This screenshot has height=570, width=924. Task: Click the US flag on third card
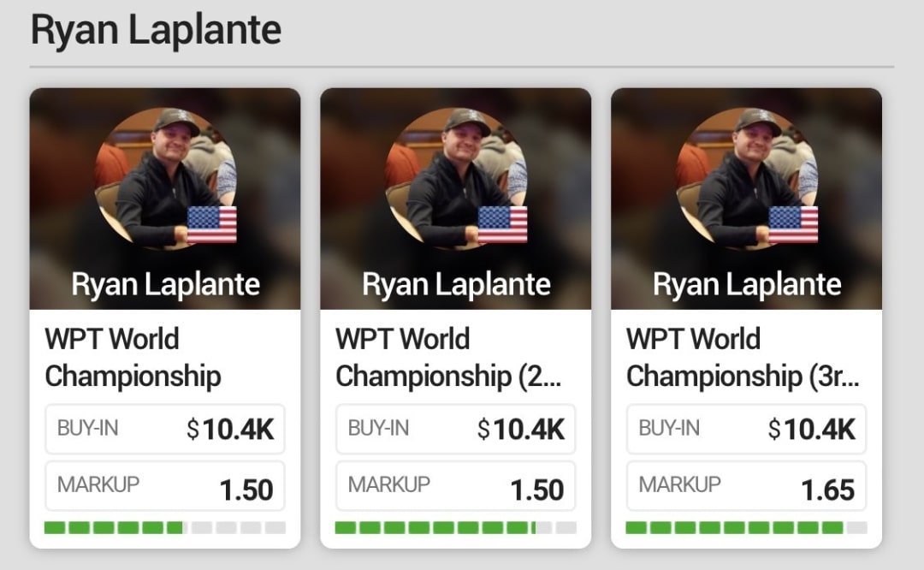click(x=793, y=224)
